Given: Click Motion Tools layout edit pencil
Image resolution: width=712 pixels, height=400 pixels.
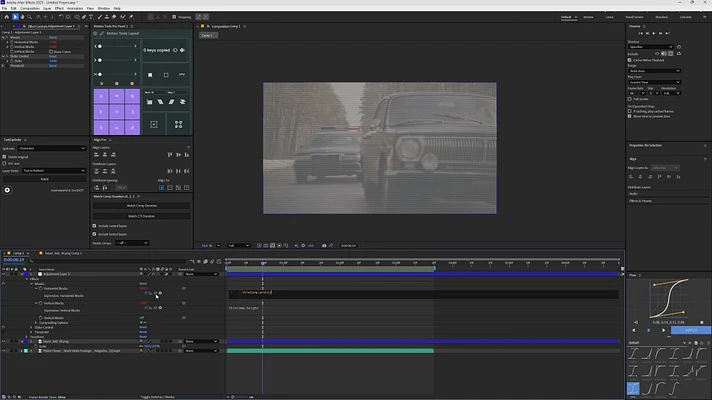Looking at the screenshot, I should (102, 33).
